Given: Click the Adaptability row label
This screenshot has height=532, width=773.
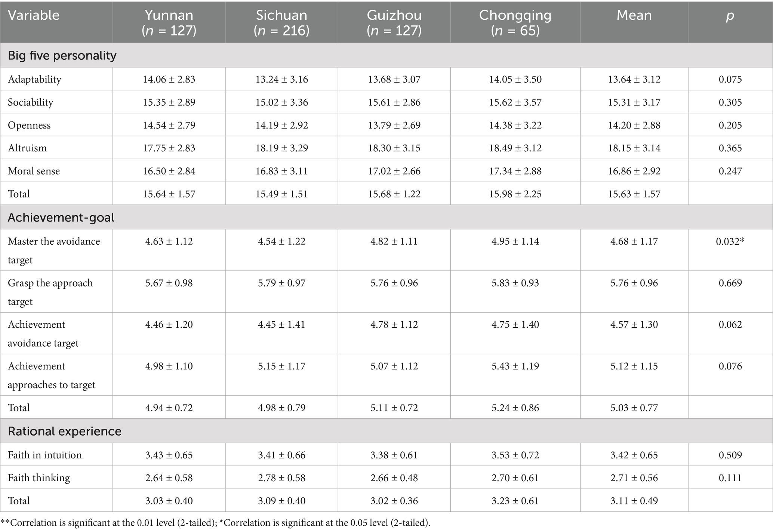Looking at the screenshot, I should (x=34, y=79).
